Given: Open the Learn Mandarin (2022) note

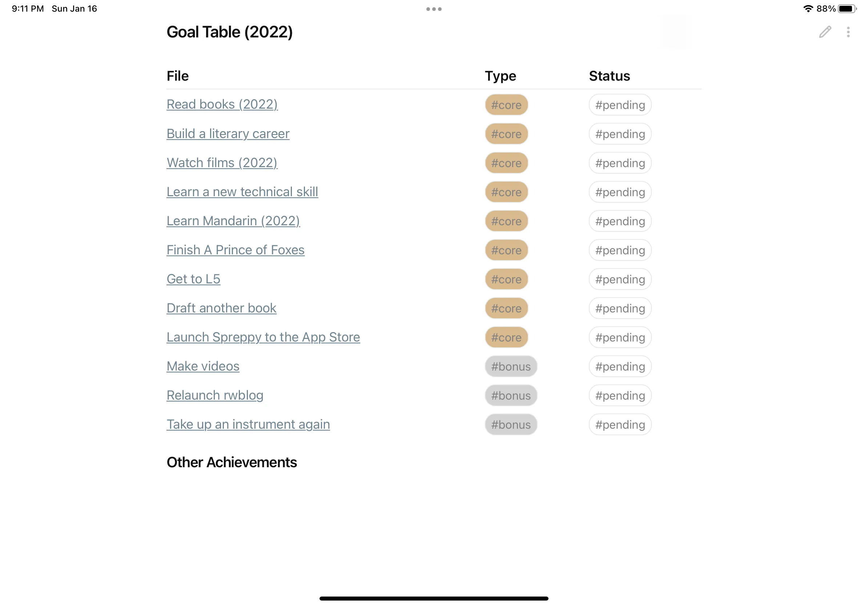Looking at the screenshot, I should tap(233, 221).
